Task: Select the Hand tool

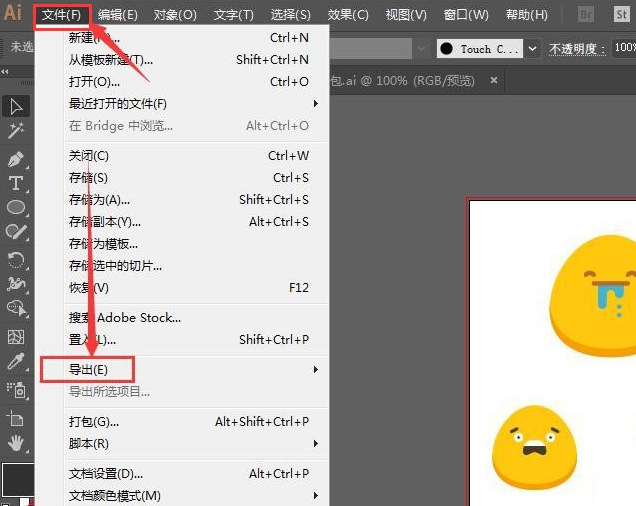Action: 16,443
